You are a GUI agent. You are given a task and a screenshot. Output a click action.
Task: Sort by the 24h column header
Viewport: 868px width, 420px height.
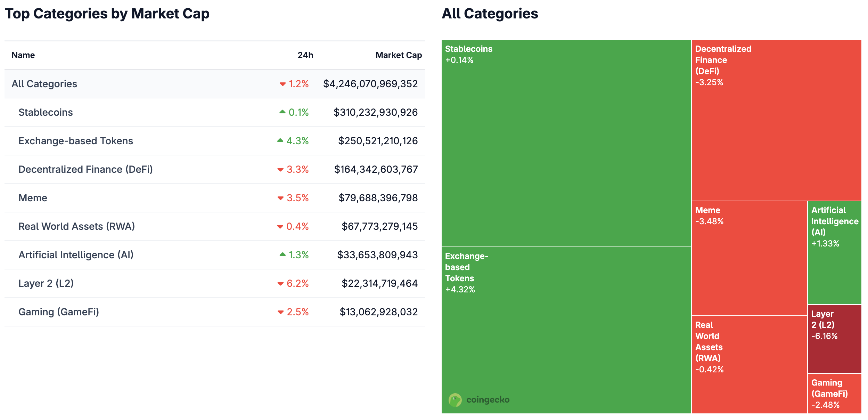point(305,55)
